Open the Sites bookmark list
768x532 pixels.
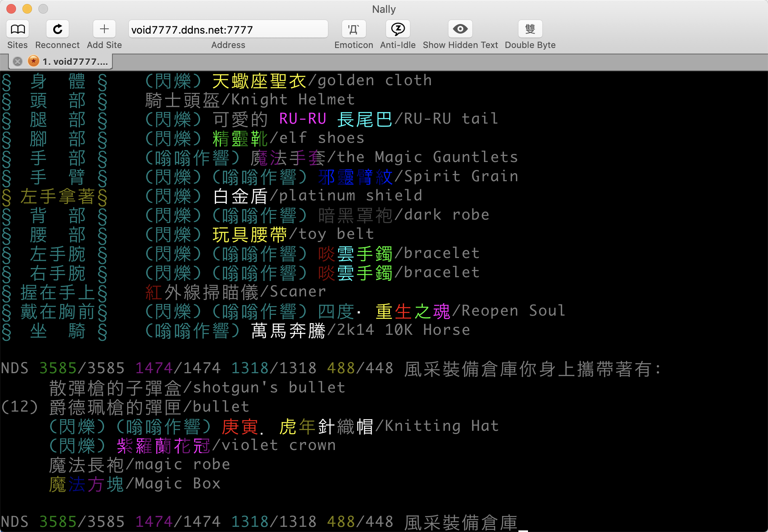coord(17,29)
